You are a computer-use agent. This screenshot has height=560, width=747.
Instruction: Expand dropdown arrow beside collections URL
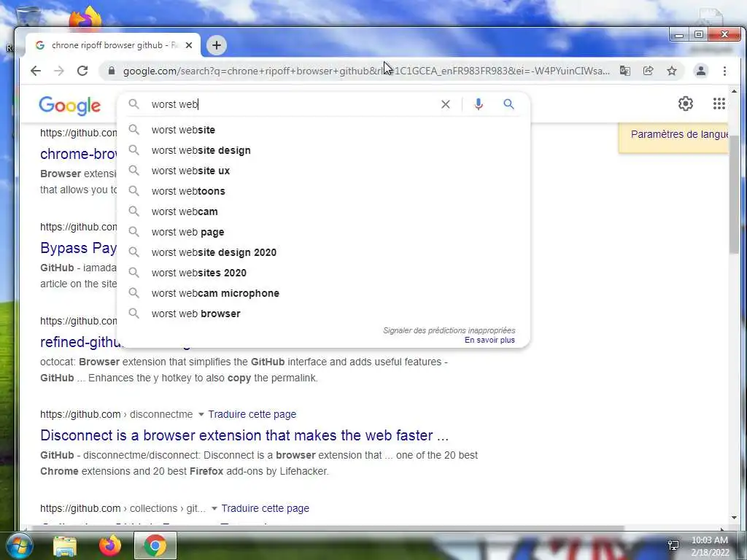pos(214,509)
